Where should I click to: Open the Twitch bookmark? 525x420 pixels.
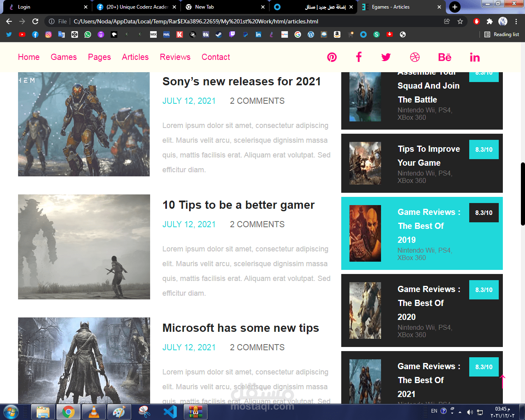pyautogui.click(x=232, y=34)
